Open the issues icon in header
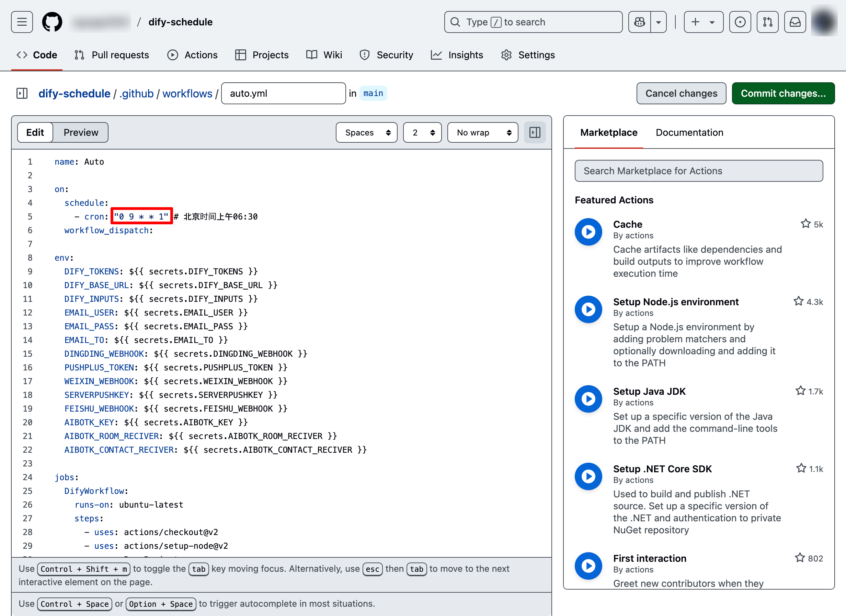 click(x=740, y=22)
